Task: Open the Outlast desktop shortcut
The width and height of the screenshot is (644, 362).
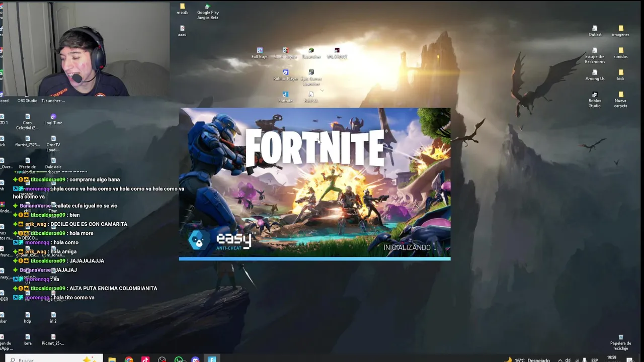Action: pos(595,31)
